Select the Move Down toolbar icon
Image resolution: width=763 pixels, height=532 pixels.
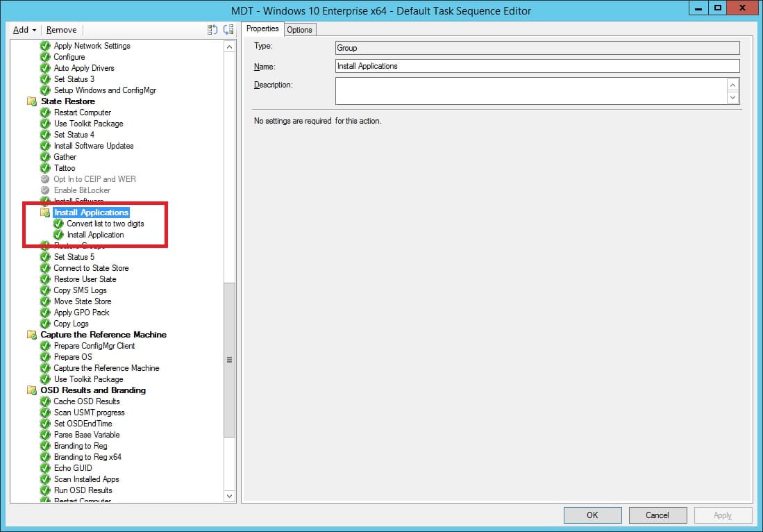click(x=228, y=30)
